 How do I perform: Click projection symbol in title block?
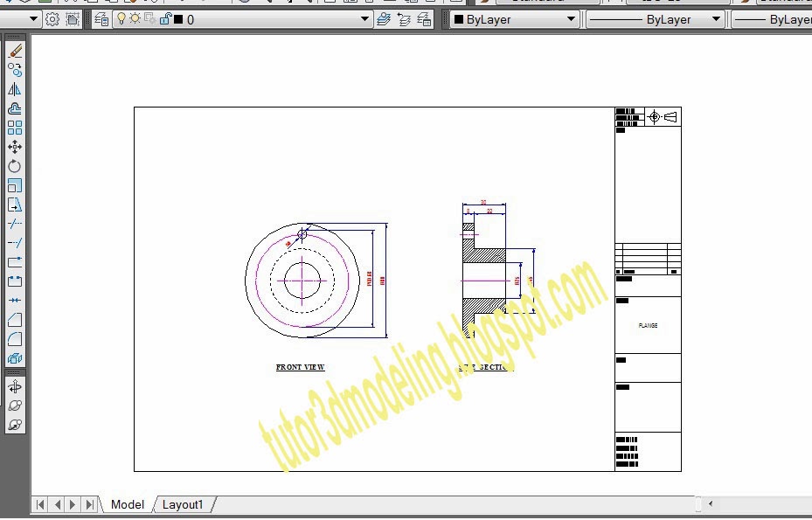(x=663, y=117)
